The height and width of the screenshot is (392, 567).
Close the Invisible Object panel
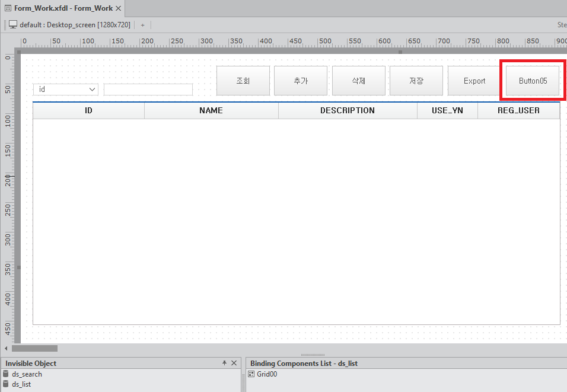(234, 363)
